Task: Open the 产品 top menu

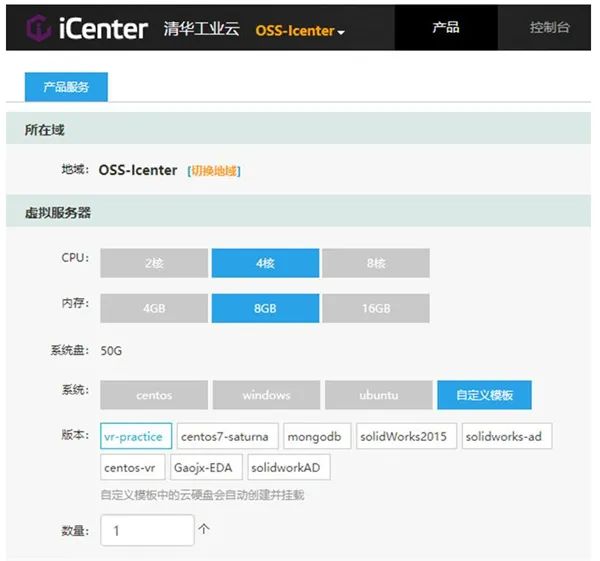Action: pos(446,28)
